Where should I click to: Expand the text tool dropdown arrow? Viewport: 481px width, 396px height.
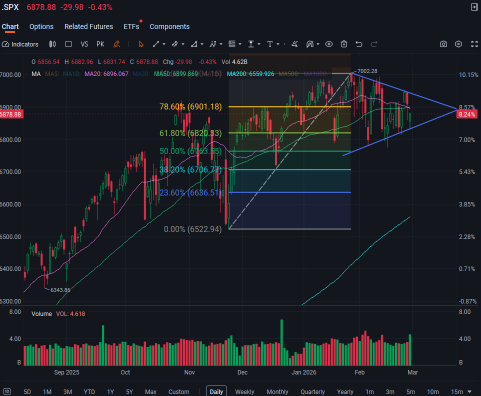click(x=278, y=44)
